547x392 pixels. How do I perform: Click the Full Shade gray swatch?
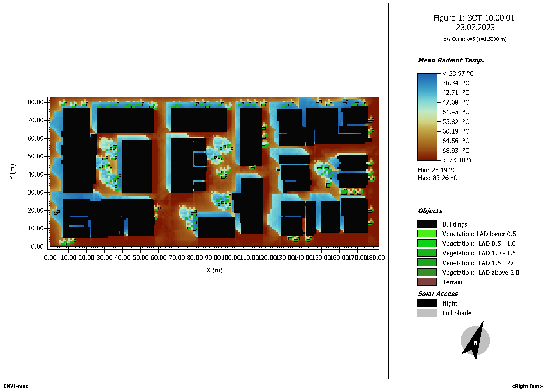[x=427, y=313]
